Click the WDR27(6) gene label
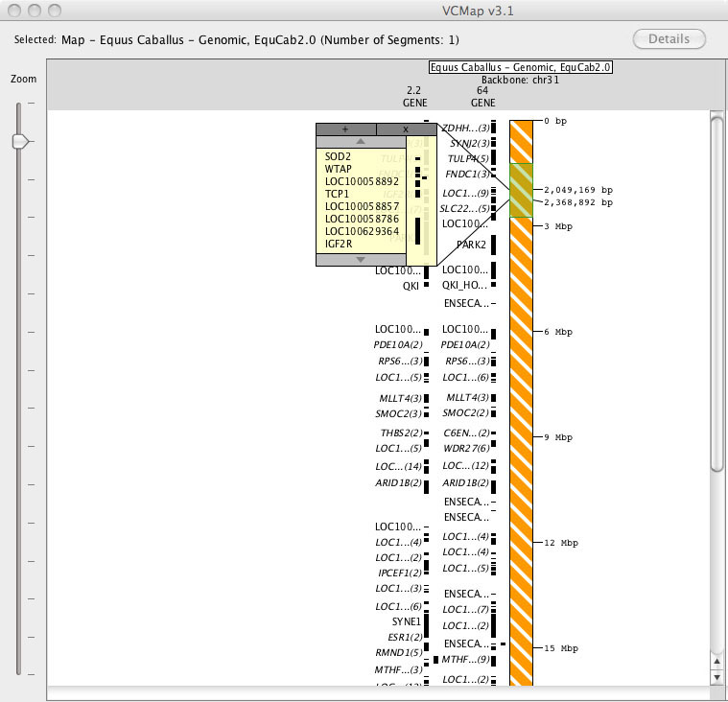Image resolution: width=728 pixels, height=702 pixels. (x=466, y=449)
